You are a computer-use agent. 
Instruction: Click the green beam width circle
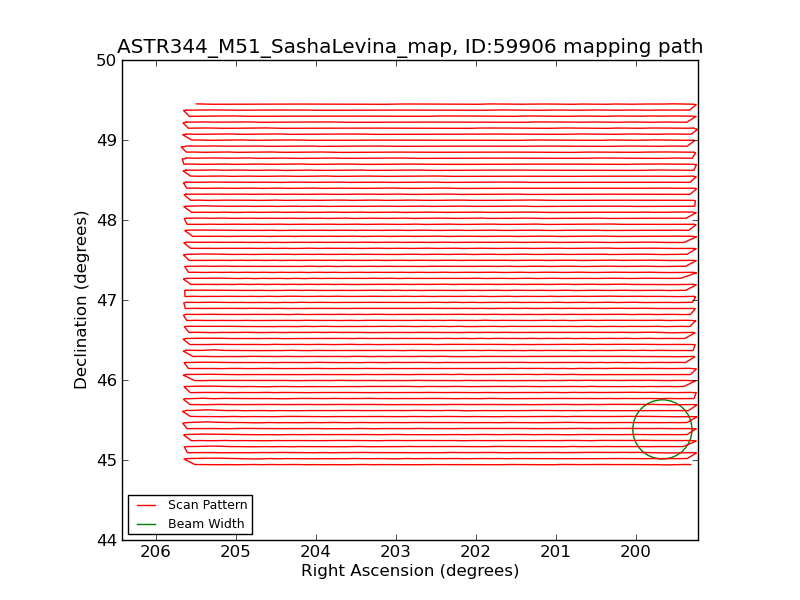662,429
